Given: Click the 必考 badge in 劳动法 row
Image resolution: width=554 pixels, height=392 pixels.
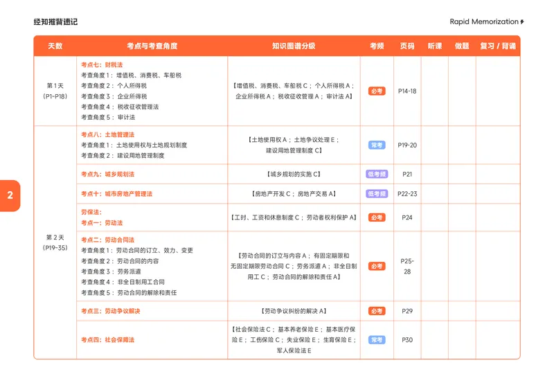Looking at the screenshot, I should [377, 217].
